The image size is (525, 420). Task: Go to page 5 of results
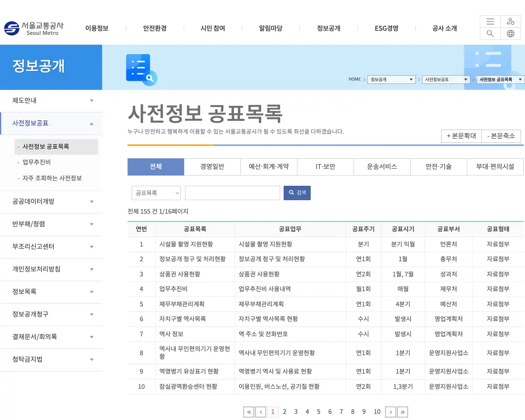(x=319, y=412)
